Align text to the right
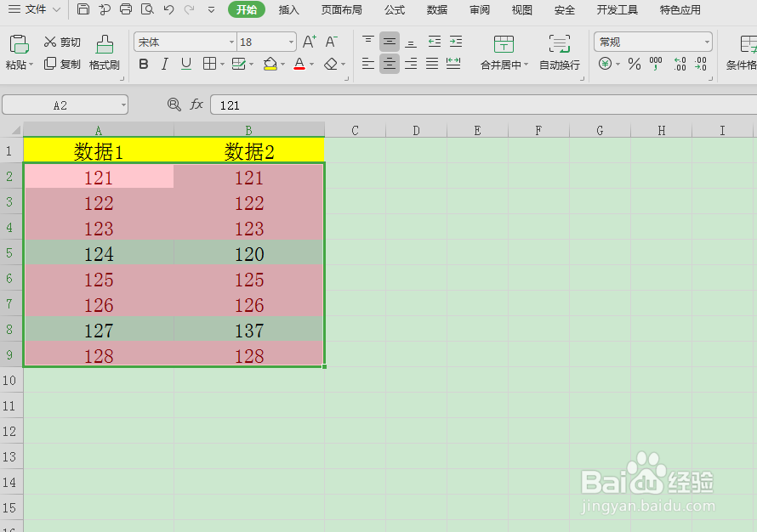 pos(411,64)
